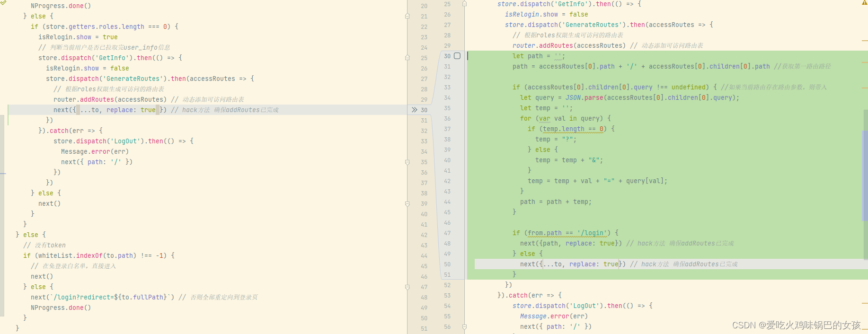The image size is (868, 334).
Task: Click 'router.addRoutes(accessRoutes)' in the right pane
Action: click(x=569, y=45)
